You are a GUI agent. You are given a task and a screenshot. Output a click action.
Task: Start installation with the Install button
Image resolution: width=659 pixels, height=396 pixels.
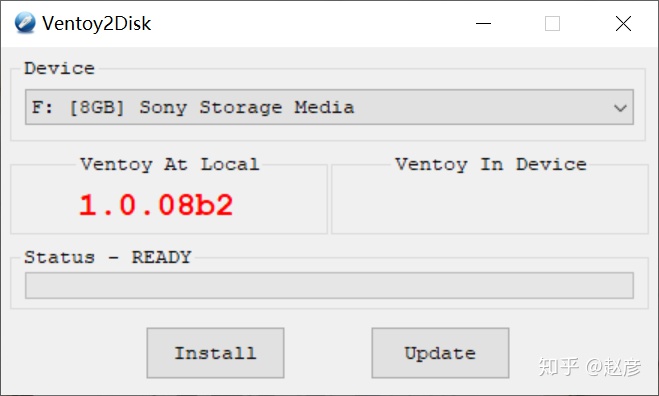point(215,353)
